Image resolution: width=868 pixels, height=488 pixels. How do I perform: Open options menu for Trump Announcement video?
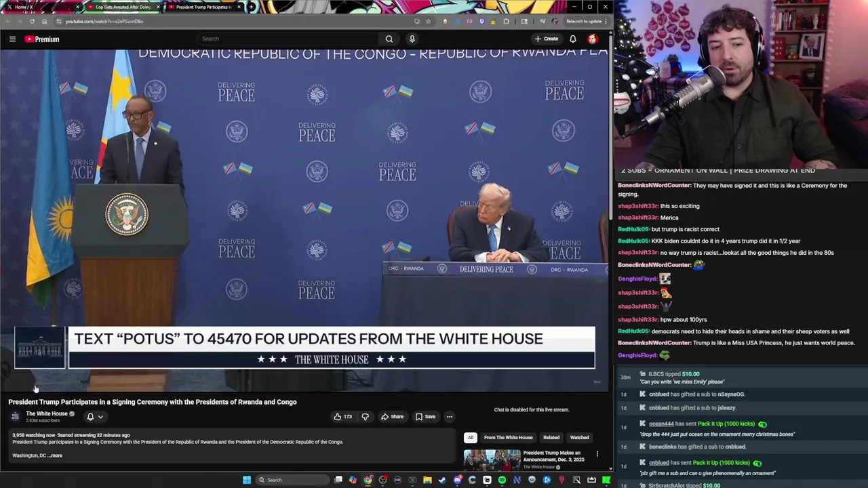[x=597, y=453]
